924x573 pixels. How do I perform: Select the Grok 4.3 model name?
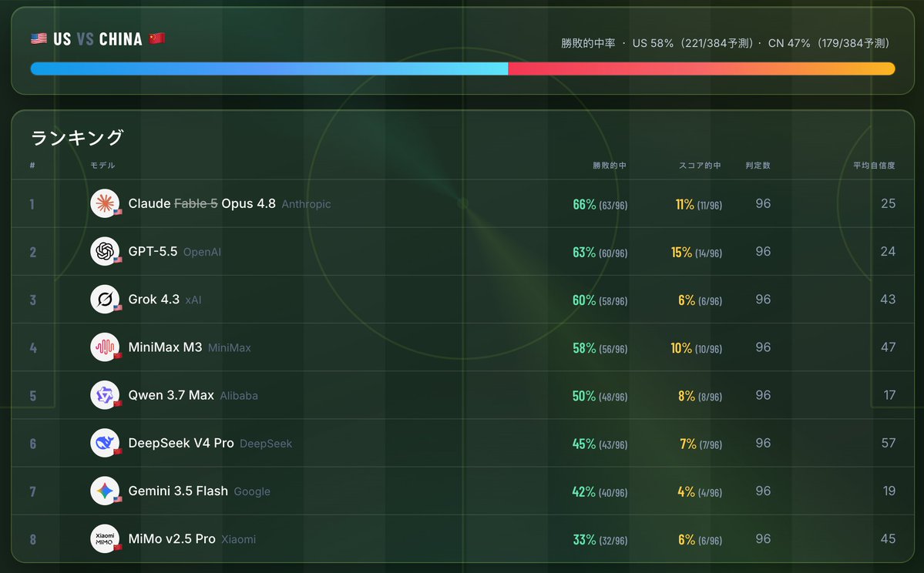coord(154,299)
